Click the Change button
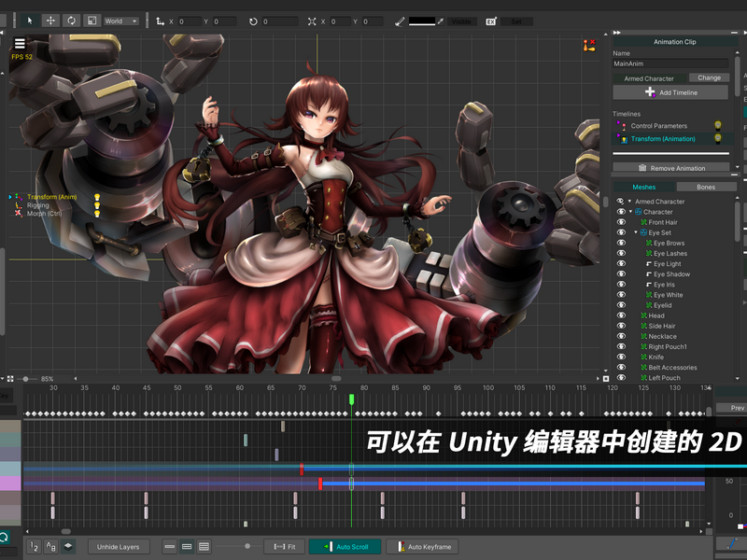 coord(709,77)
